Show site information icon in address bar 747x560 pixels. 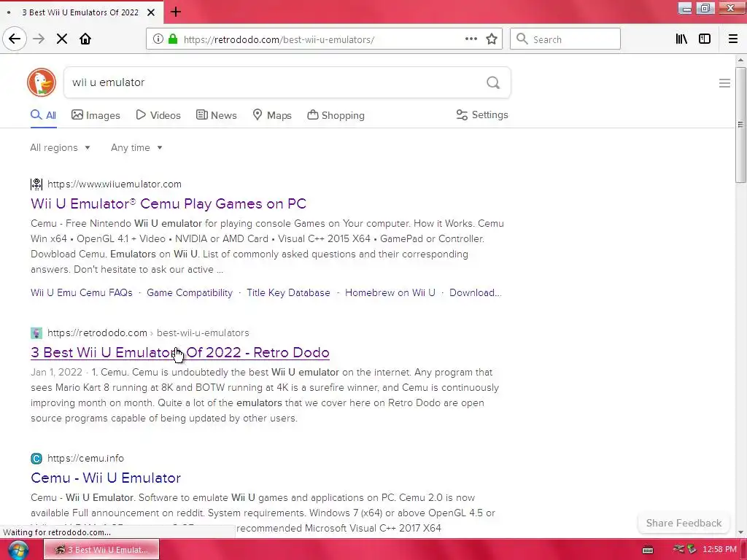158,39
